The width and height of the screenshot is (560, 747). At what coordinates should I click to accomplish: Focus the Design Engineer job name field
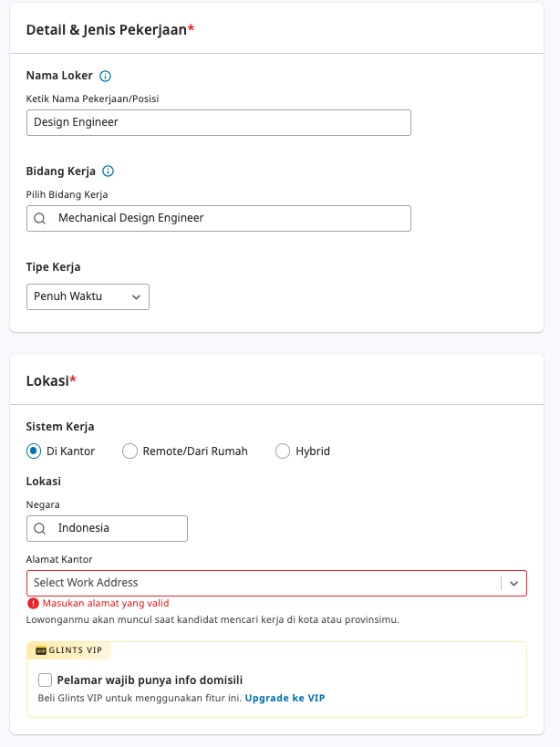pos(219,122)
